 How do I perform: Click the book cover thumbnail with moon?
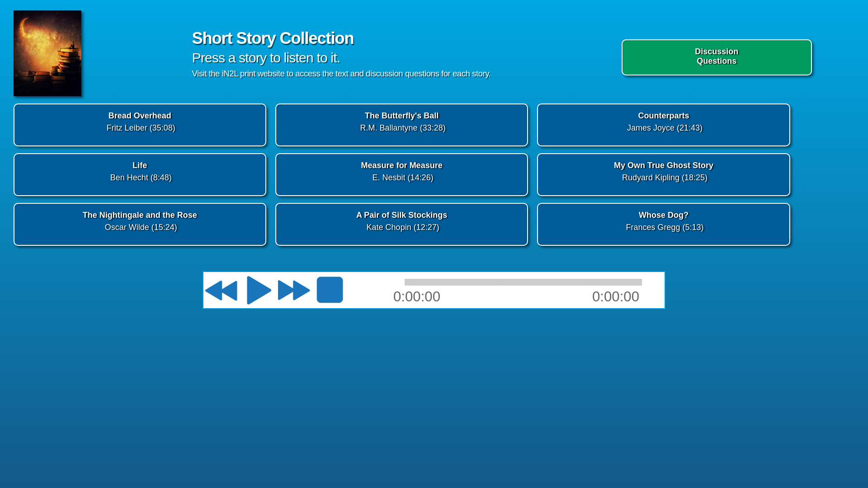pos(47,53)
